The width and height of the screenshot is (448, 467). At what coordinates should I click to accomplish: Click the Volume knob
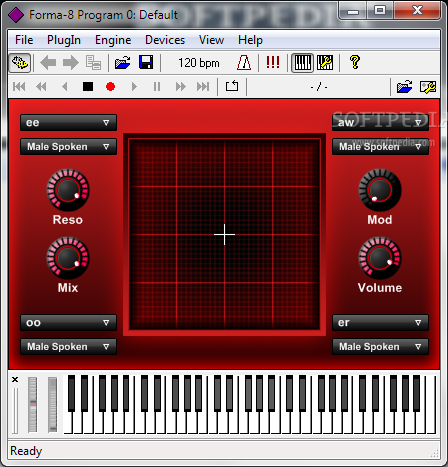(x=380, y=258)
